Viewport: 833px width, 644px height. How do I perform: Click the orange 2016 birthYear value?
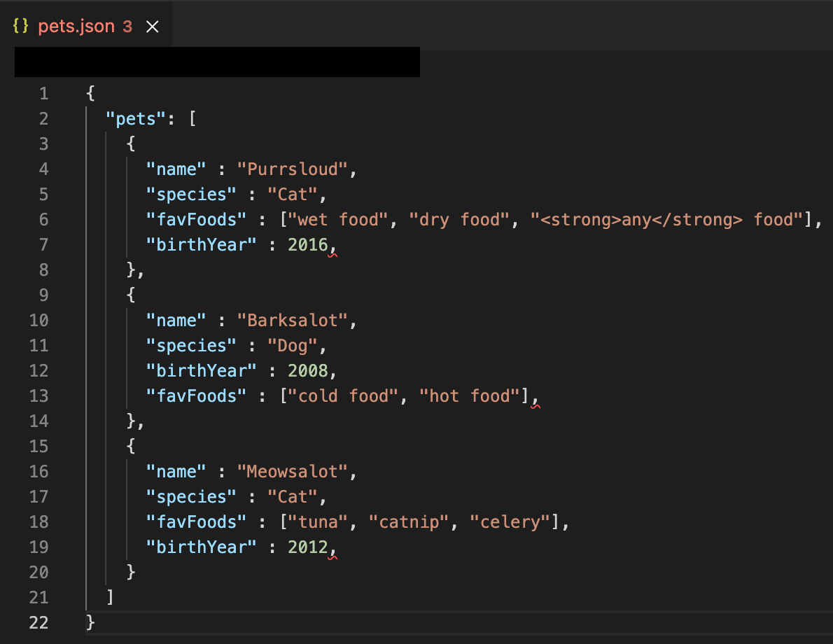point(308,244)
